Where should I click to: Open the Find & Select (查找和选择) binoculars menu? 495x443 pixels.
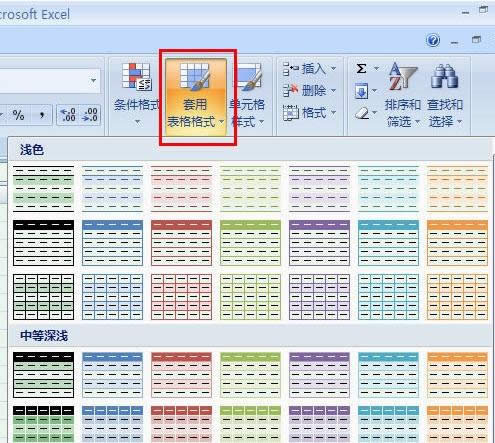pyautogui.click(x=445, y=95)
